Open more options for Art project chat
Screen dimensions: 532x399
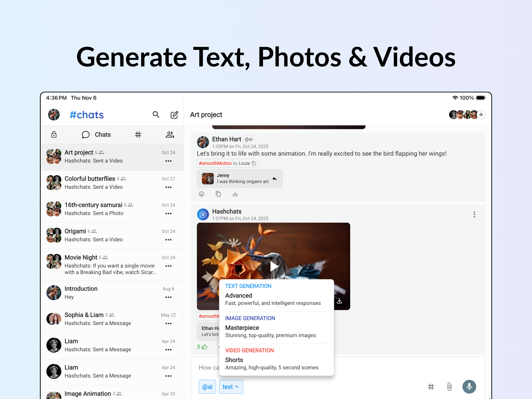[x=168, y=161]
